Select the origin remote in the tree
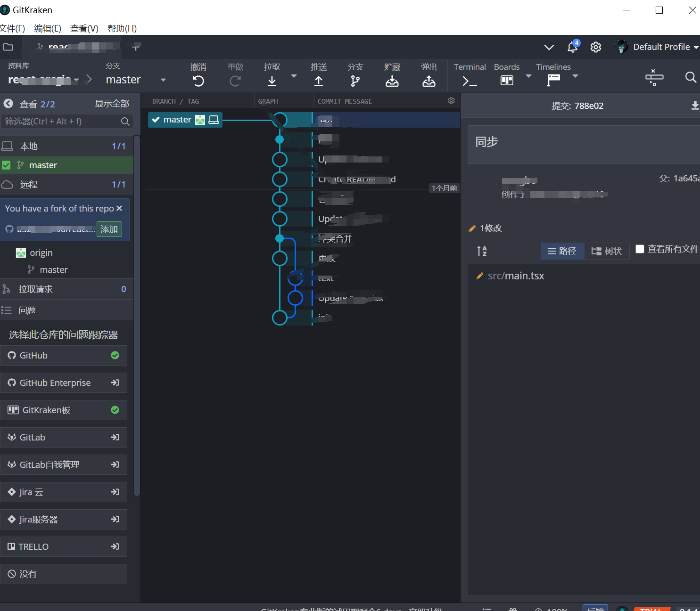Image resolution: width=700 pixels, height=611 pixels. (41, 253)
